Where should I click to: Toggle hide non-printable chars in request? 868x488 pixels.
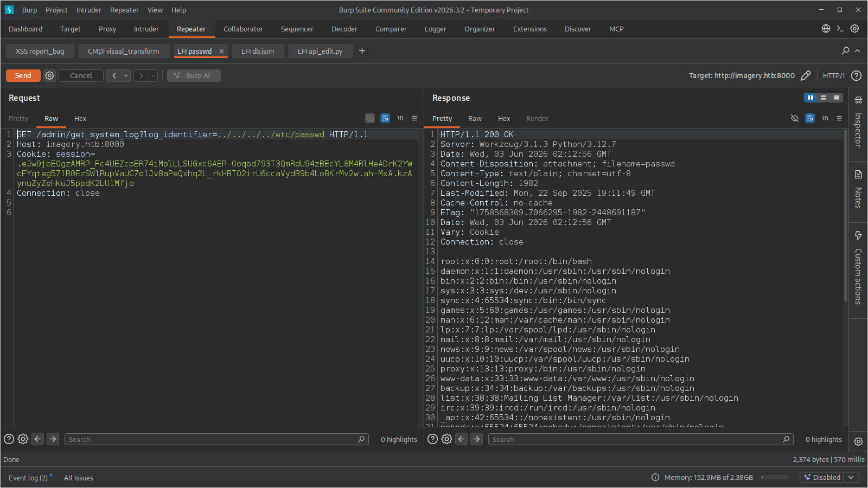370,118
